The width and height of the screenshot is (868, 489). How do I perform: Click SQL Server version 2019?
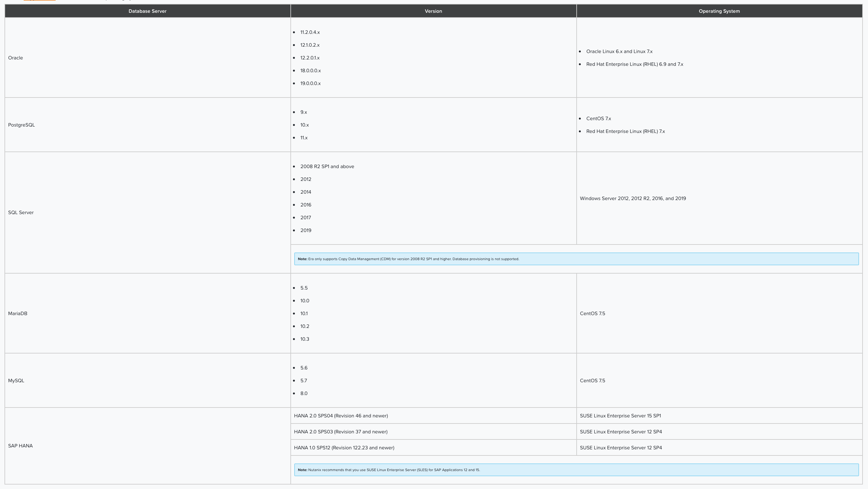pyautogui.click(x=306, y=230)
